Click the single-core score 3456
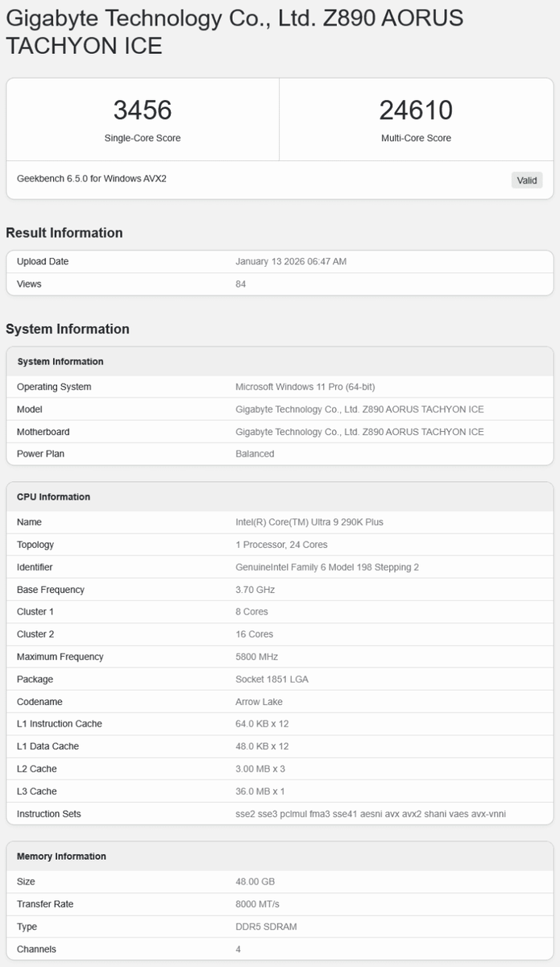560x967 pixels. pyautogui.click(x=143, y=110)
